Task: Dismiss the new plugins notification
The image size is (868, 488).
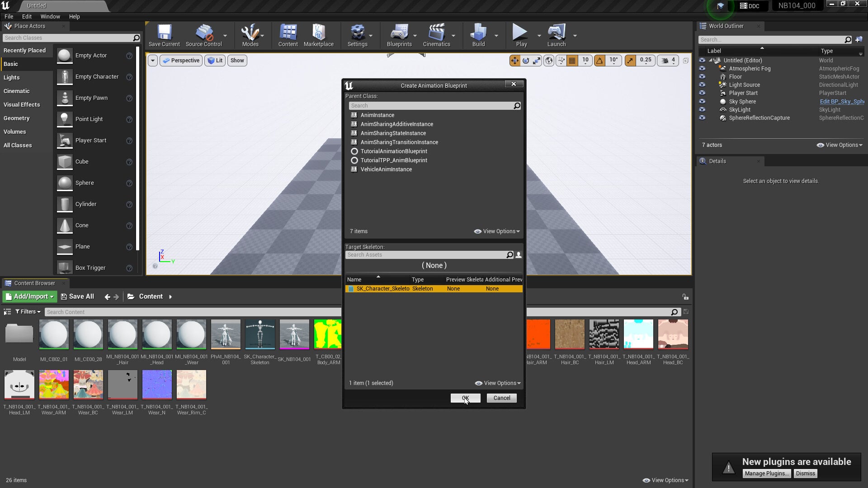Action: (x=806, y=474)
